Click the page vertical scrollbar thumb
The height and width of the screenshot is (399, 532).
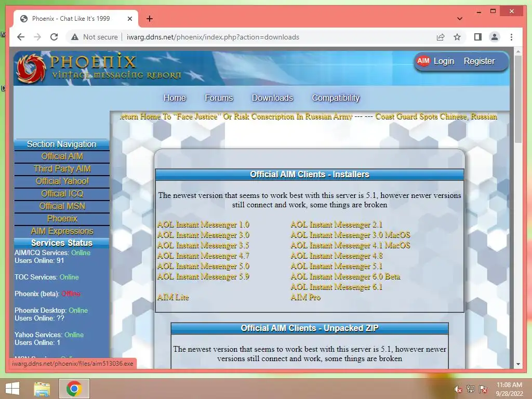coord(518,99)
